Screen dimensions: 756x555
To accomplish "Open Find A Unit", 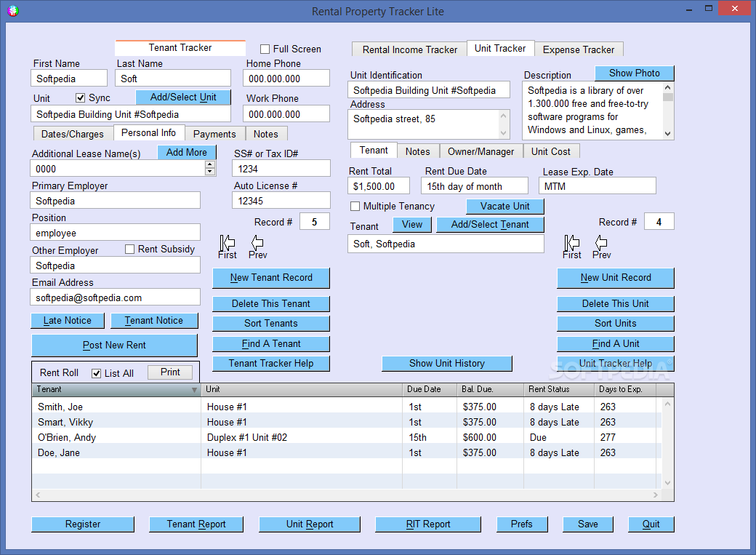I will tap(616, 343).
